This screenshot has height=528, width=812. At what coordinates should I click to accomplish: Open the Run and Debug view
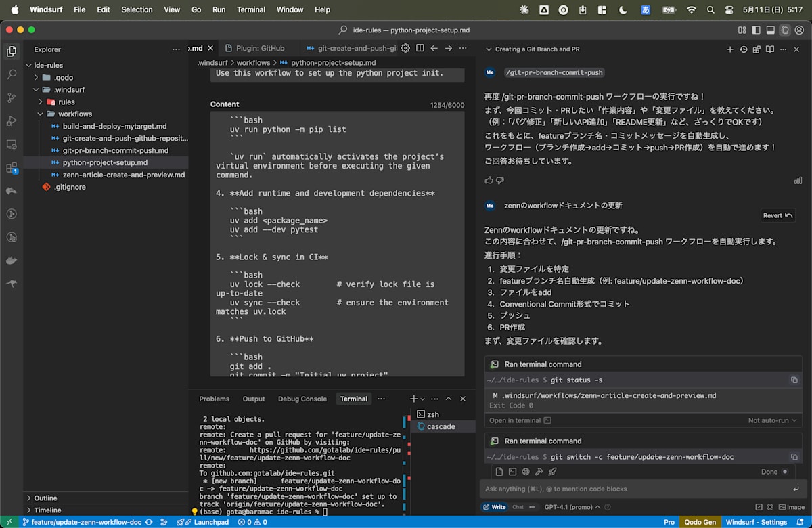pyautogui.click(x=12, y=121)
